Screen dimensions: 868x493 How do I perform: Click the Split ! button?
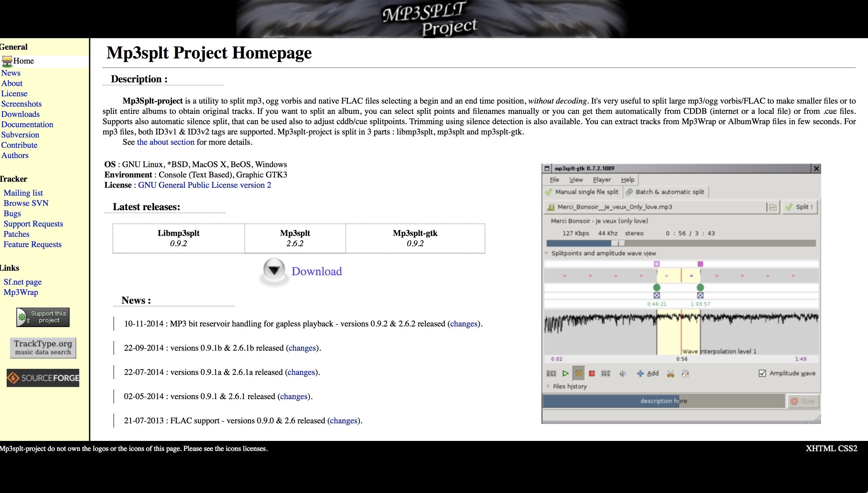click(x=799, y=207)
